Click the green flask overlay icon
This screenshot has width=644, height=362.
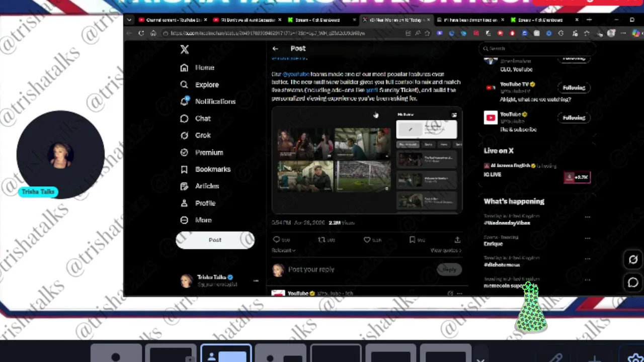pos(531,308)
